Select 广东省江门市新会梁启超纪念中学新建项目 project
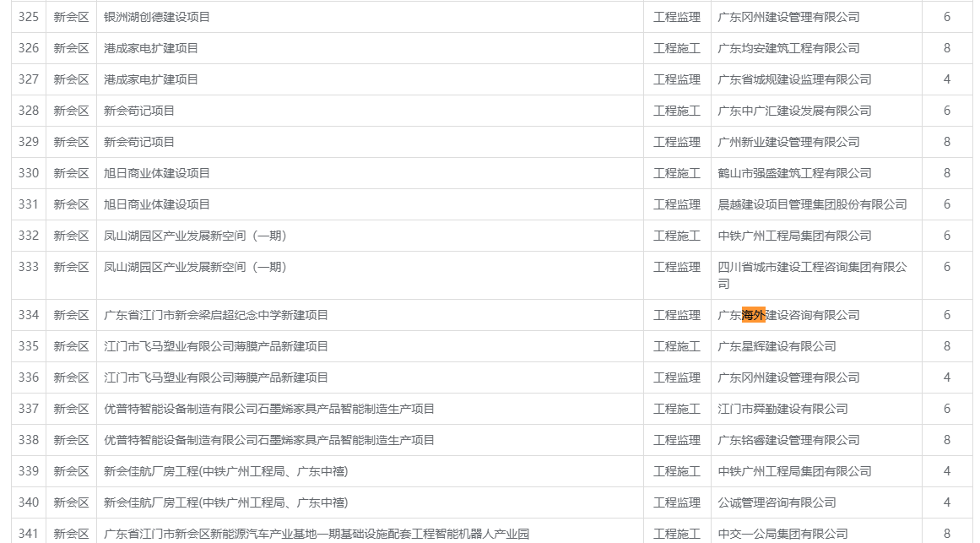This screenshot has height=543, width=980. click(215, 315)
